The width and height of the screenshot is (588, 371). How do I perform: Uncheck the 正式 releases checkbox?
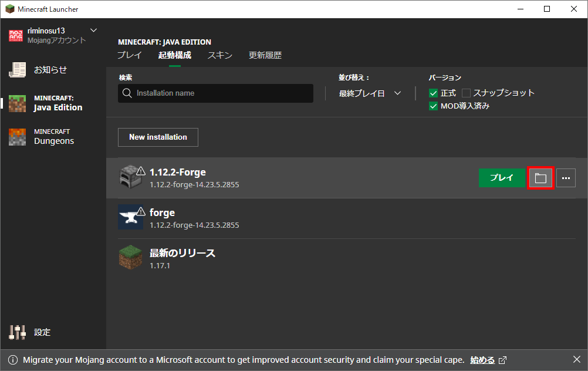432,92
